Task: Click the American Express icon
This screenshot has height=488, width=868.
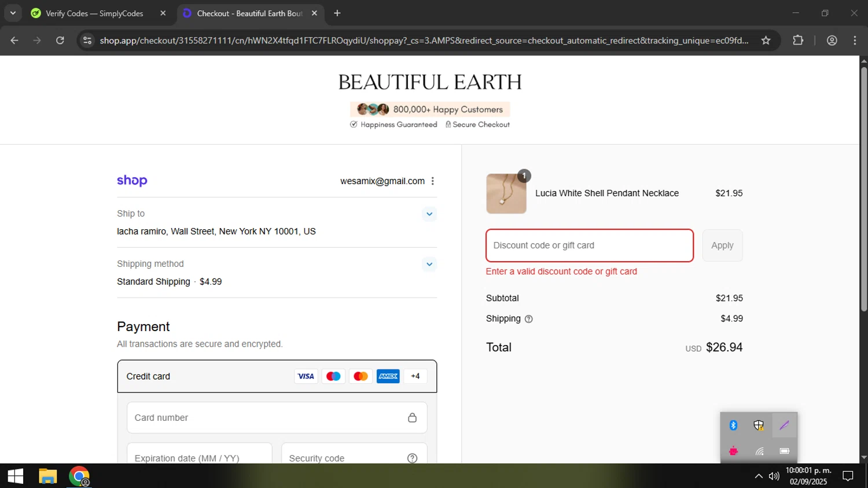Action: click(388, 376)
